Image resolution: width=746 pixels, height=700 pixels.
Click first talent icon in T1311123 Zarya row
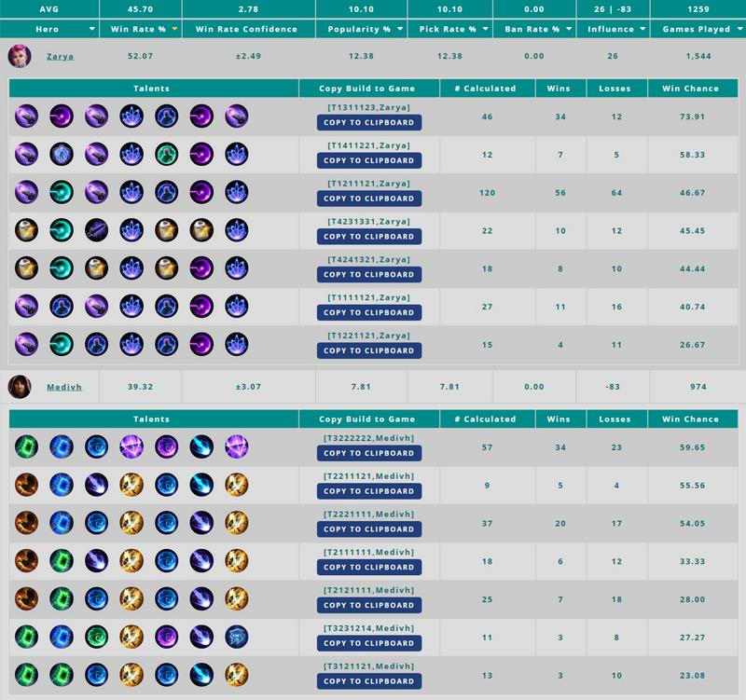pos(26,116)
